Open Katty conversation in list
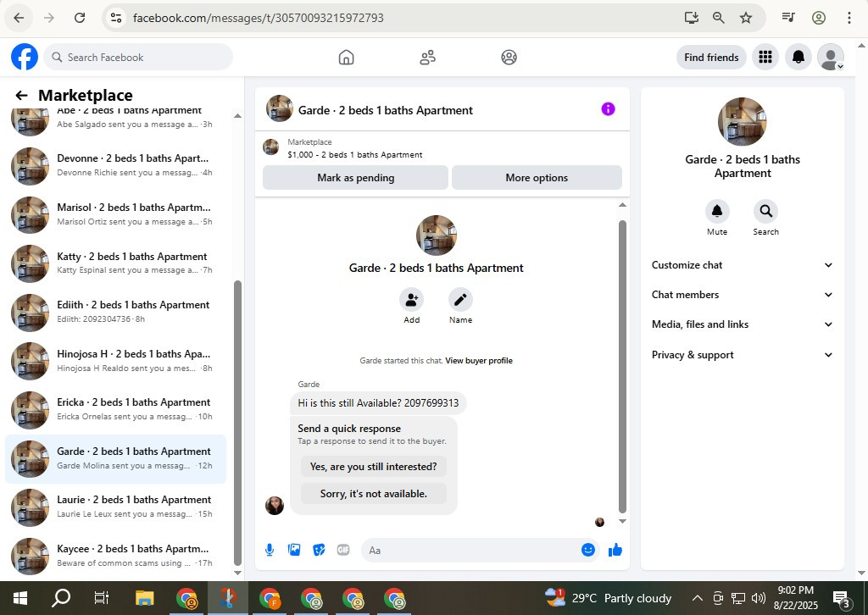Viewport: 868px width, 615px height. click(115, 263)
